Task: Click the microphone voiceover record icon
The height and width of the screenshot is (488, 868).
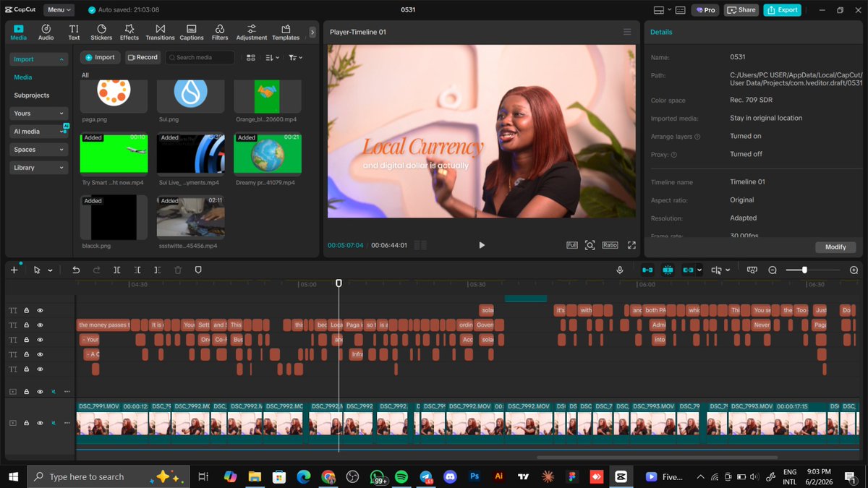Action: pos(620,270)
